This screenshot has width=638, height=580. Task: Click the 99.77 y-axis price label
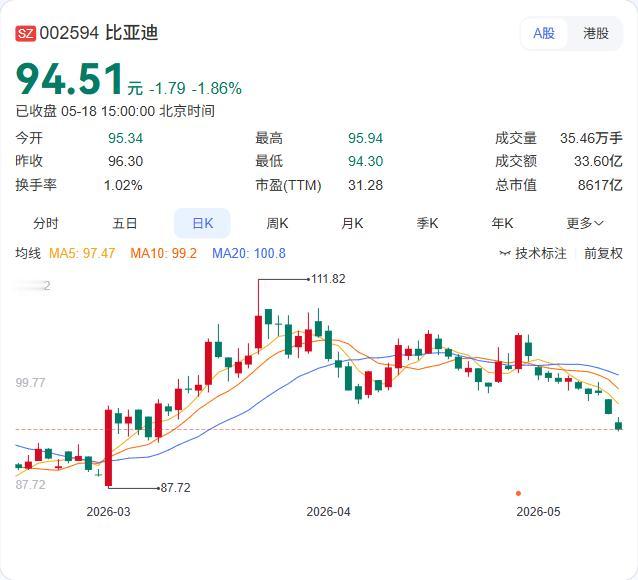tap(31, 383)
